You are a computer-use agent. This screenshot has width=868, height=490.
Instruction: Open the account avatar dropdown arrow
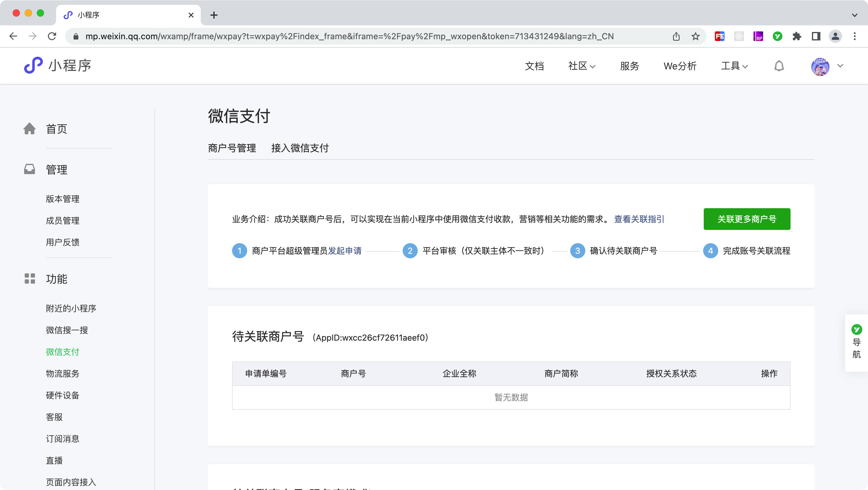(840, 66)
